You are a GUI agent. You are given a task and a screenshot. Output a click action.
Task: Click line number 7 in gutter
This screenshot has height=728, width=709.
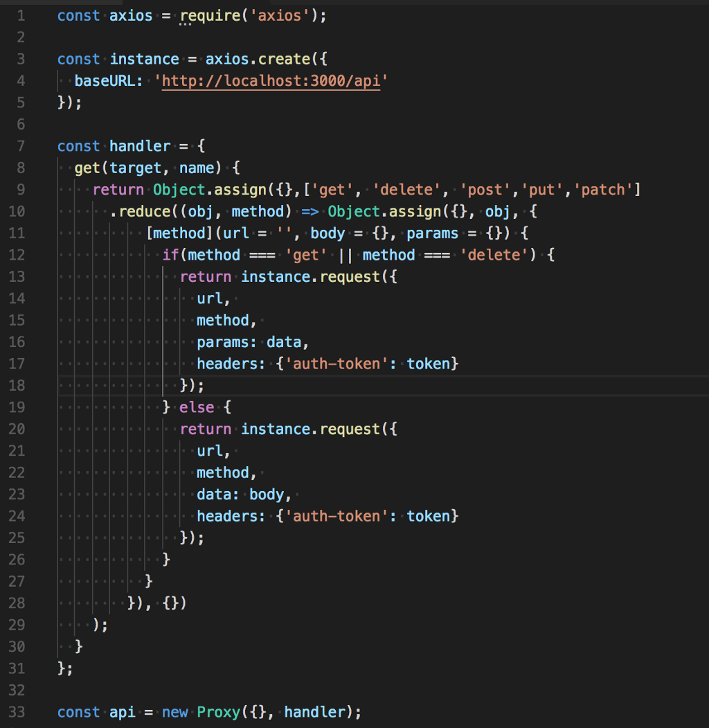(21, 146)
